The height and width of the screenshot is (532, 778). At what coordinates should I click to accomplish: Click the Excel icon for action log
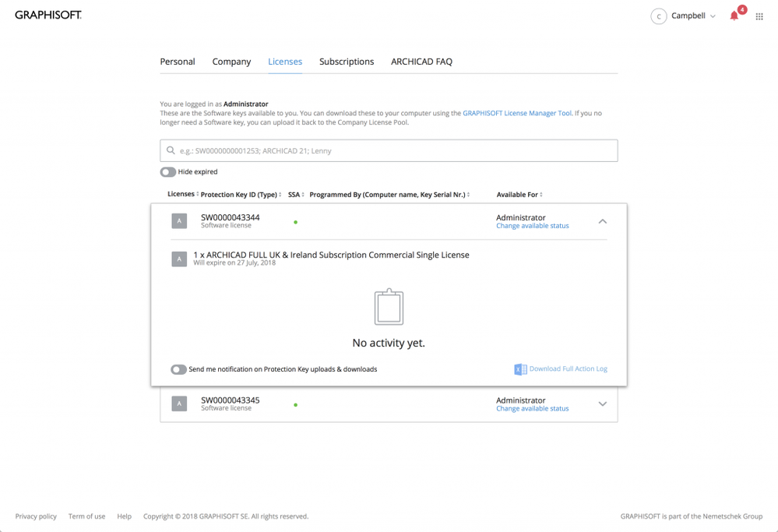point(520,369)
